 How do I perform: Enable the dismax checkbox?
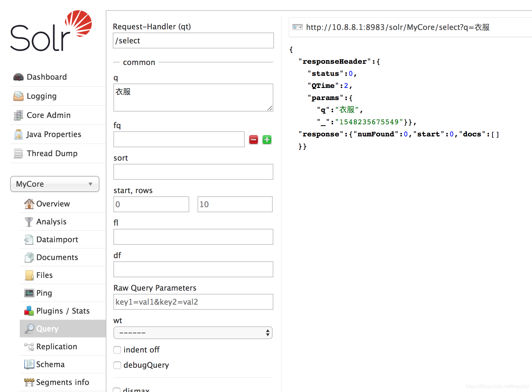pos(117,390)
